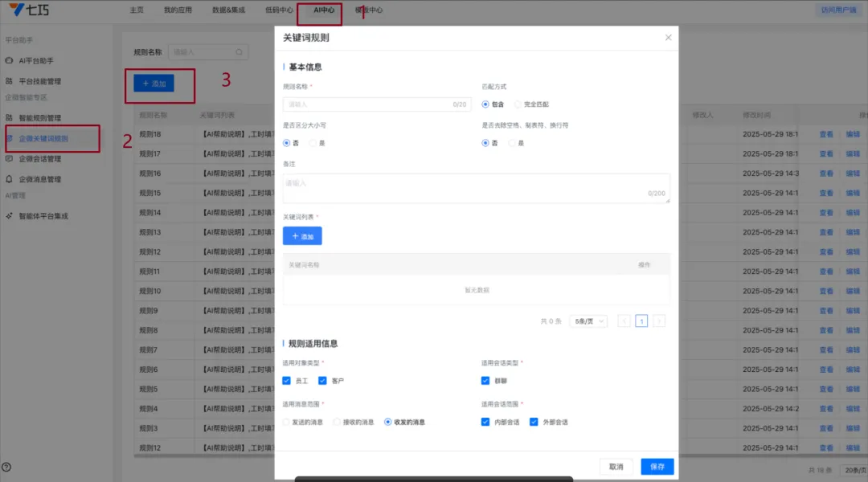Click the 智能体平台集成 sparkle icon
The height and width of the screenshot is (482, 868).
[x=10, y=216]
